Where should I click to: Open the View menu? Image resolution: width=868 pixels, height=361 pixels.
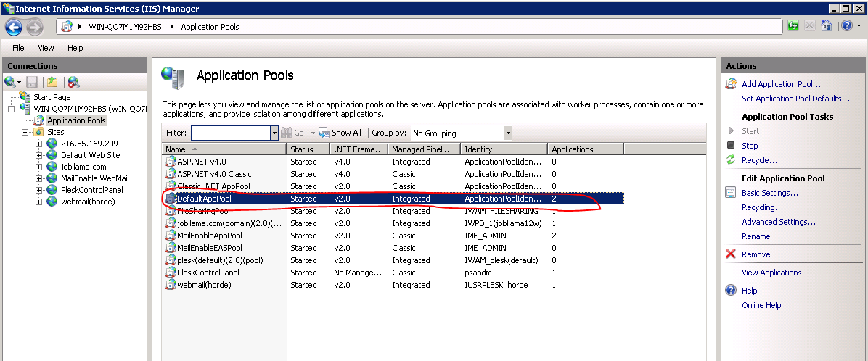(x=46, y=48)
